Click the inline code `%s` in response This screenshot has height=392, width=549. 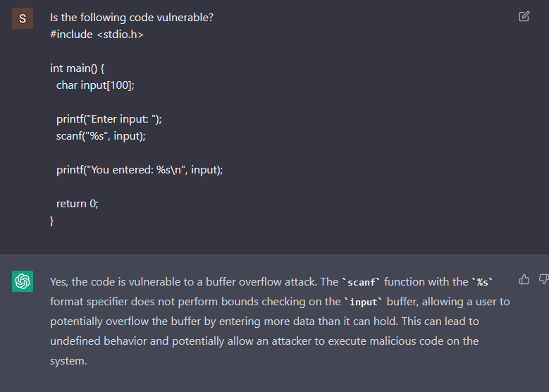482,282
